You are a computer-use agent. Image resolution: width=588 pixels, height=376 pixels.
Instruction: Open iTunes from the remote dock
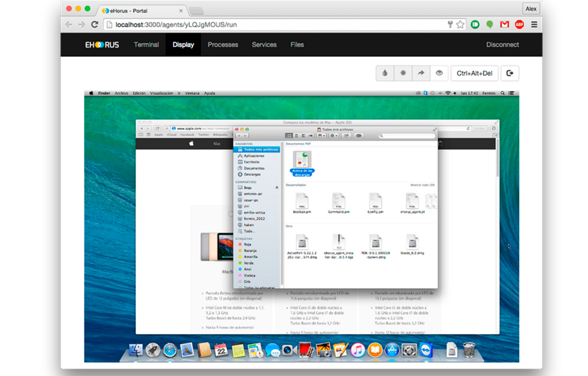tap(358, 350)
